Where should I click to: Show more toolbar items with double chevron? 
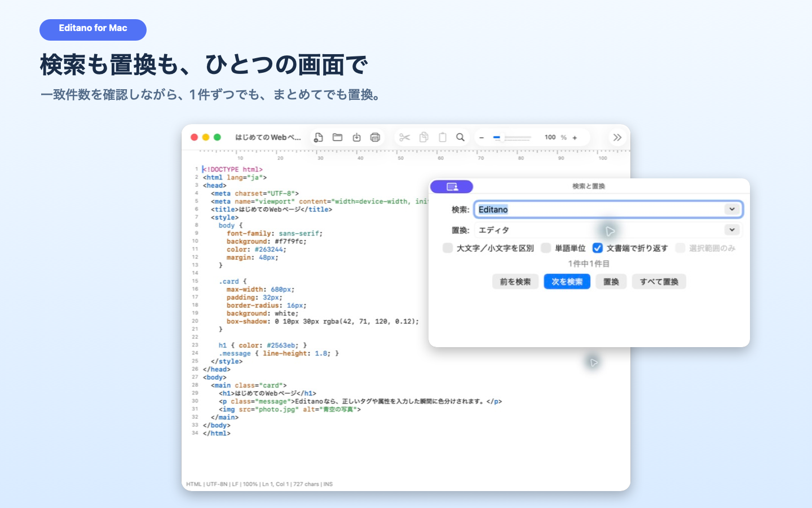[617, 137]
